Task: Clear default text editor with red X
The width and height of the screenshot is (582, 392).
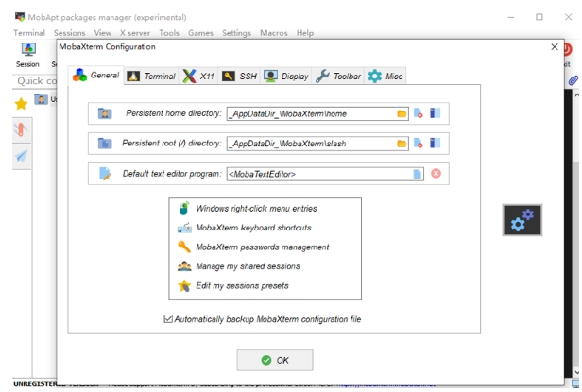Action: (436, 174)
